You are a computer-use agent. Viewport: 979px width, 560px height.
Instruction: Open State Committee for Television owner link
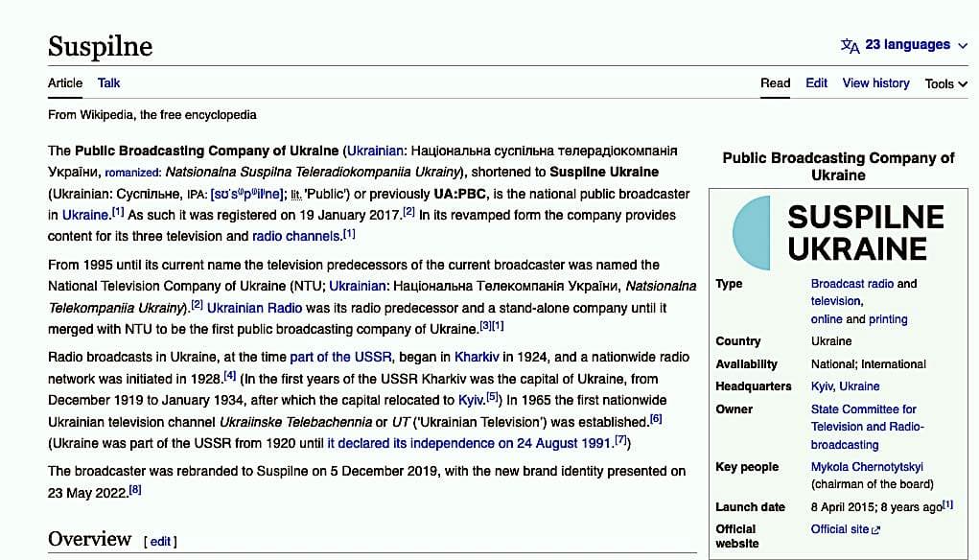click(867, 427)
